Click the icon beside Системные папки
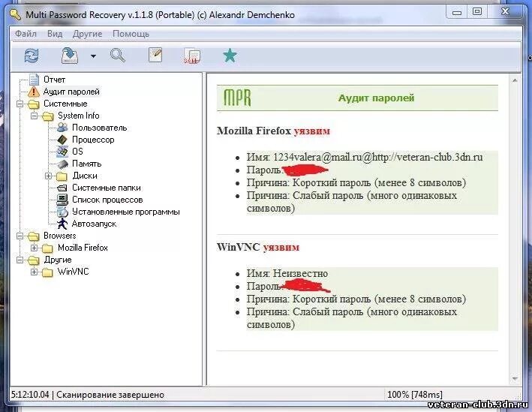 (x=62, y=188)
